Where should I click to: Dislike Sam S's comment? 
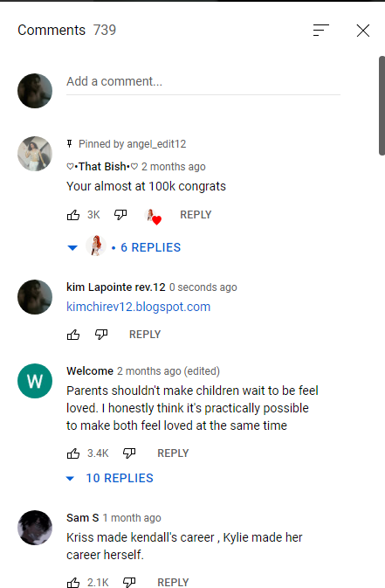pos(129,582)
